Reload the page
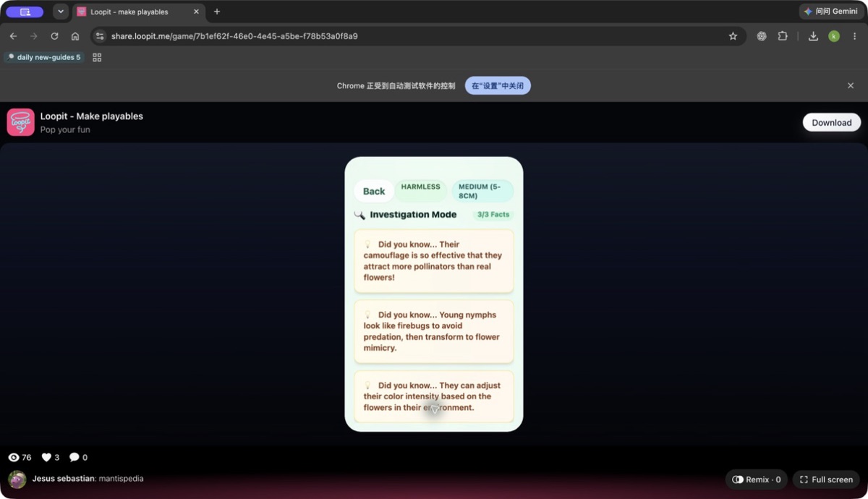Screen dimensions: 868x499 tap(54, 36)
